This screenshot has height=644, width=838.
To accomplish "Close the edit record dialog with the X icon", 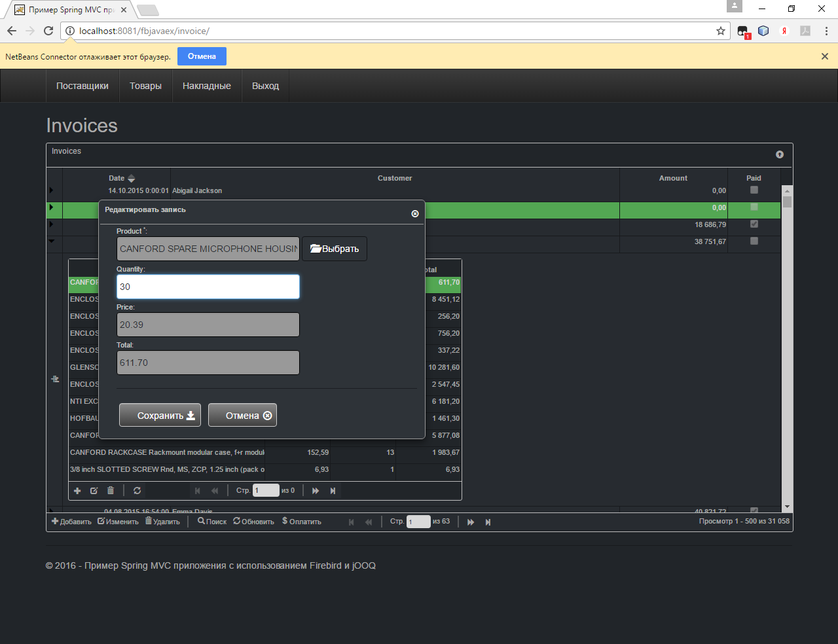I will (415, 214).
